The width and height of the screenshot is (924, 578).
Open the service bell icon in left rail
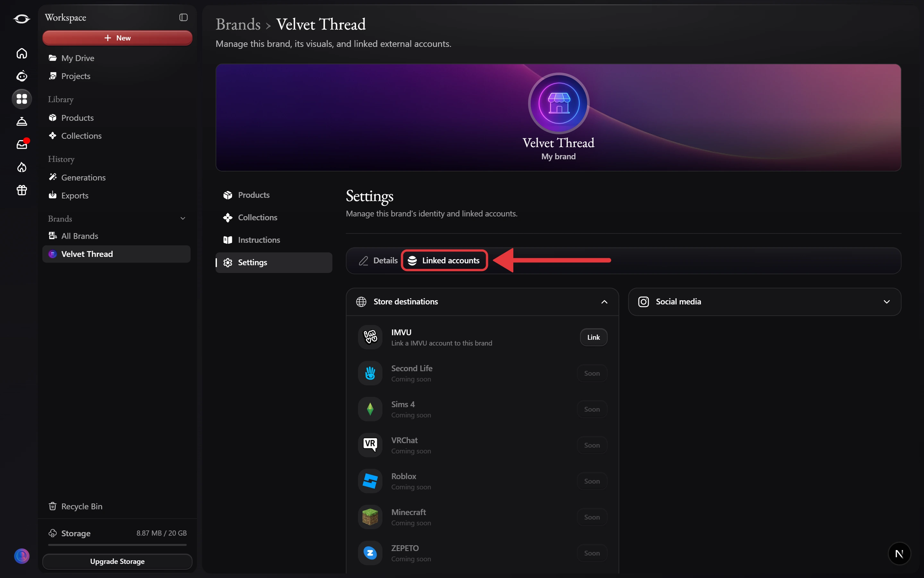click(22, 122)
